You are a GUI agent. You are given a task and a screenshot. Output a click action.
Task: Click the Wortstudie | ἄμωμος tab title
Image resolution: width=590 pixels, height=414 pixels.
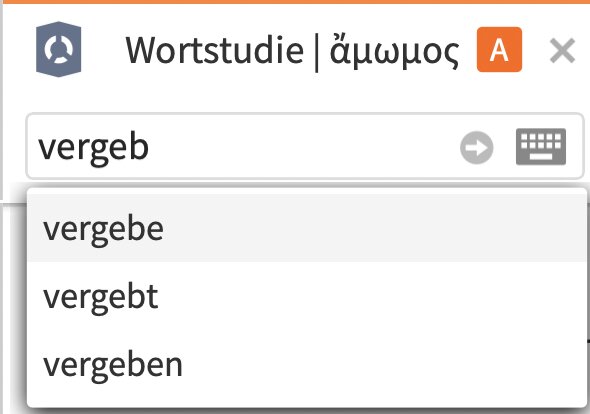click(x=292, y=50)
